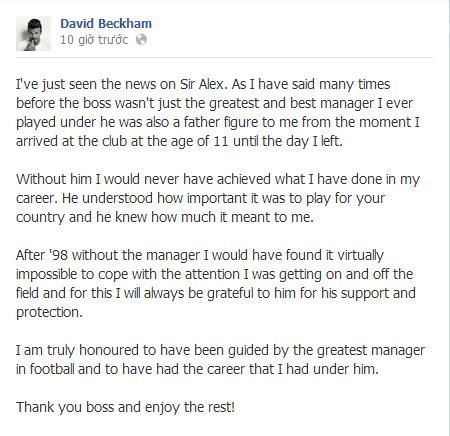Click the word "protection." on its own line
450x436 pixels.
click(x=49, y=313)
